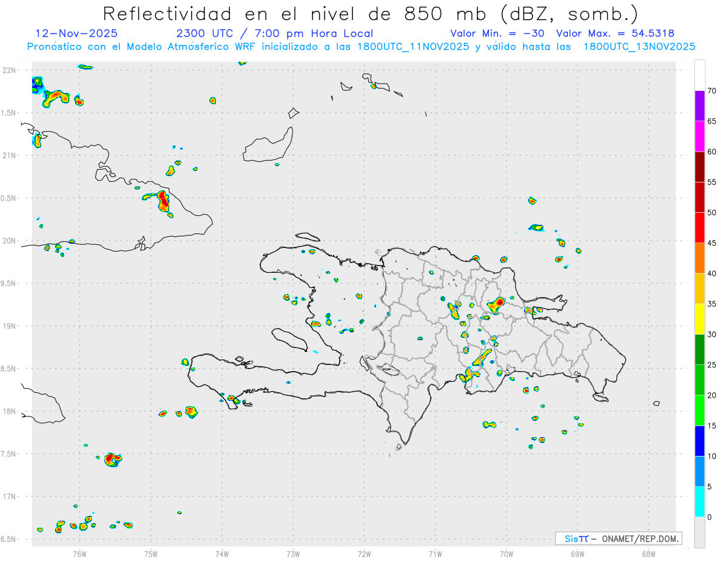This screenshot has height=562, width=728.
Task: Click the colorbar label '50'
Action: [712, 213]
